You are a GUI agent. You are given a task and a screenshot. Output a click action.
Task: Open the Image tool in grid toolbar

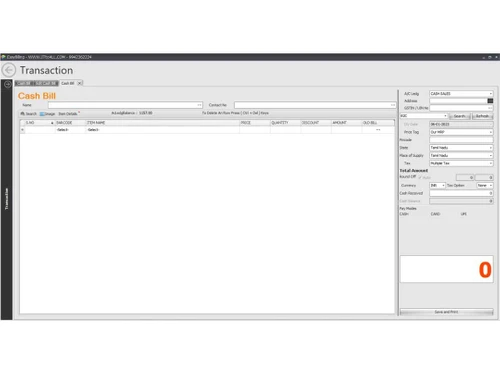(x=47, y=114)
